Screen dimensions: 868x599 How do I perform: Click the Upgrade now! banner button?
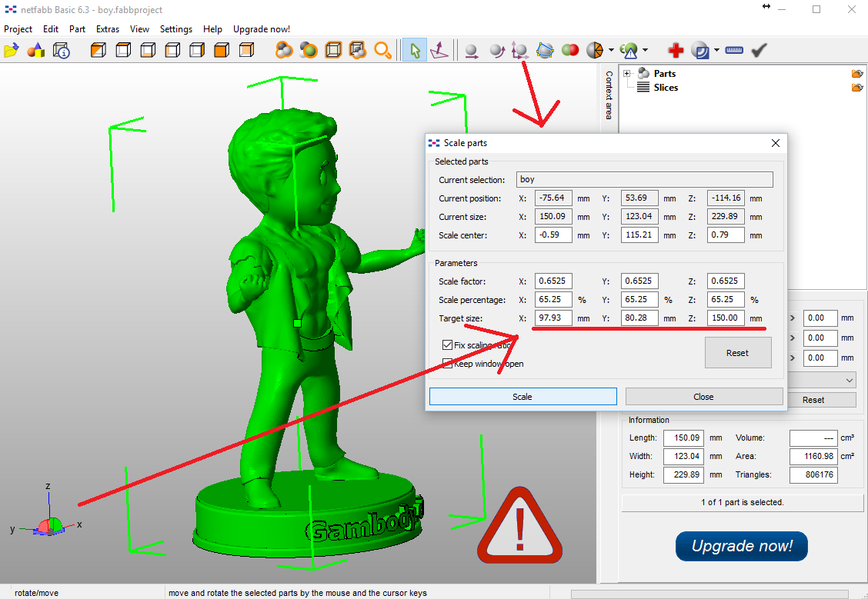741,546
